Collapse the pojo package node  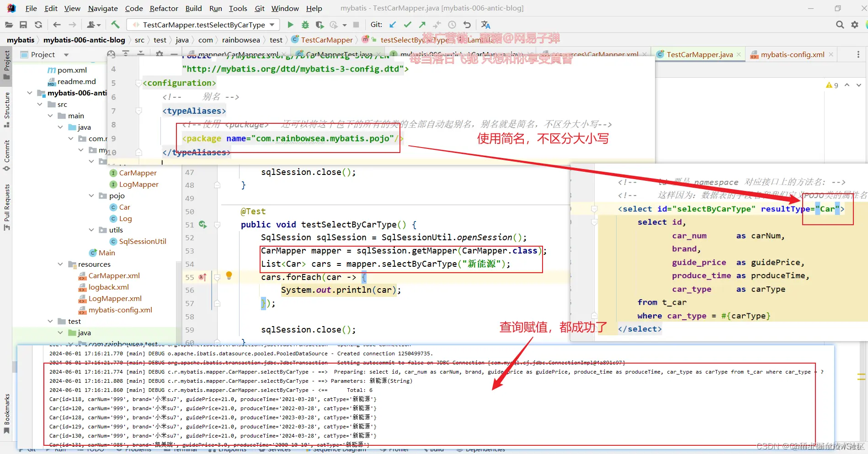pyautogui.click(x=91, y=195)
